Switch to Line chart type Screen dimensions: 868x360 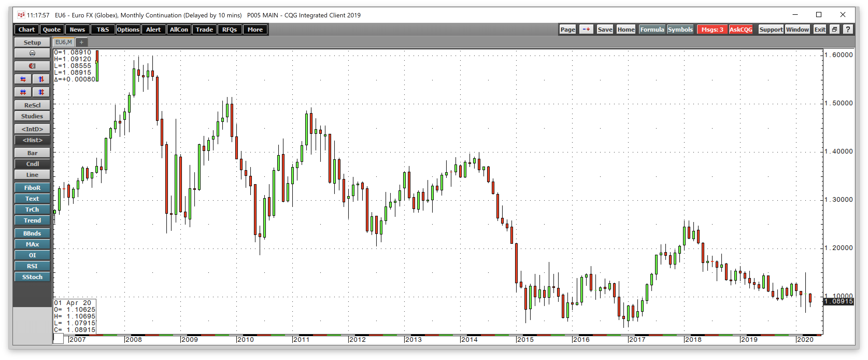[32, 175]
